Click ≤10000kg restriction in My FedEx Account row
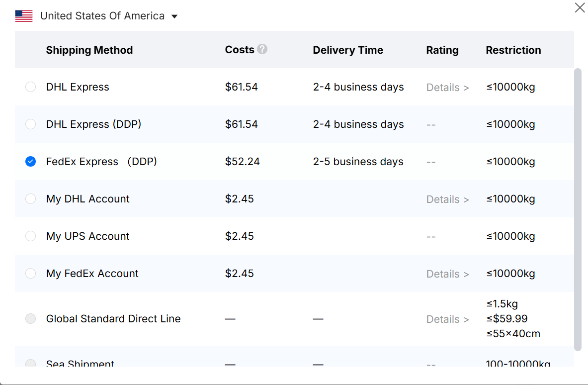This screenshot has width=588, height=385. [510, 274]
